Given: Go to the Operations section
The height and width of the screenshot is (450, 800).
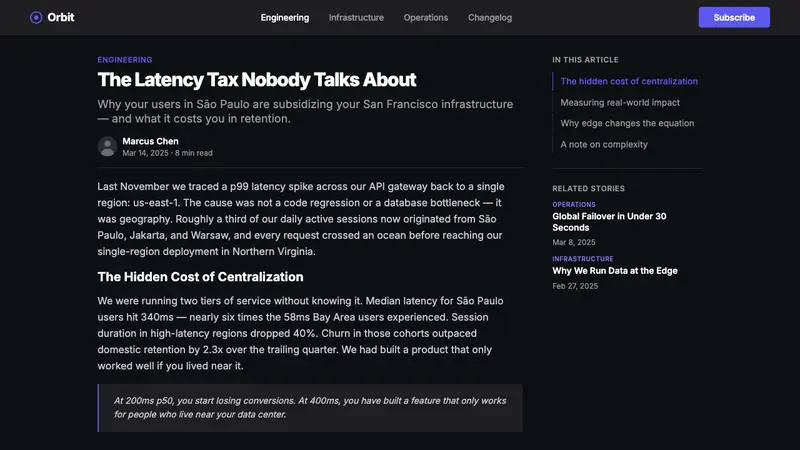Looking at the screenshot, I should coord(426,17).
